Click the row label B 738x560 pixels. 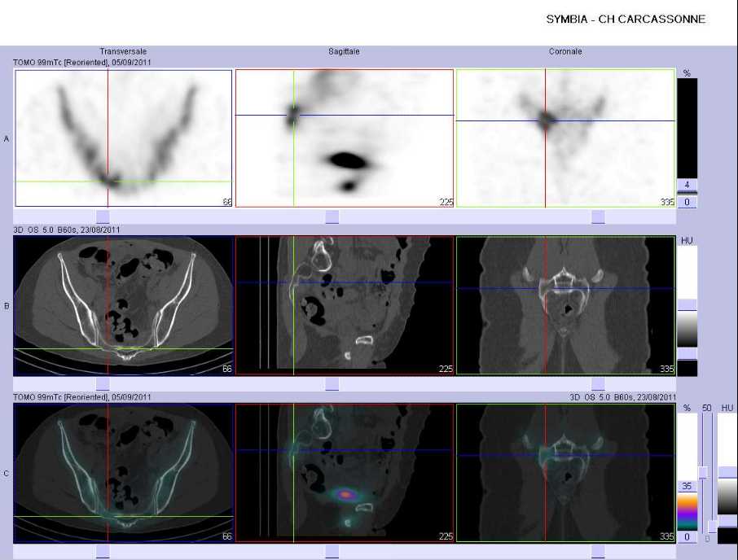7,306
